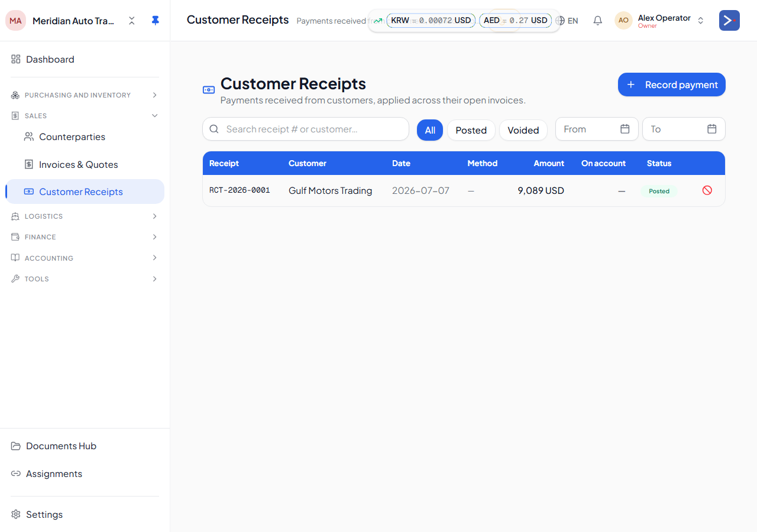This screenshot has height=532, width=757.
Task: Click the Customer Receipts banknote sidebar icon
Action: 28,192
